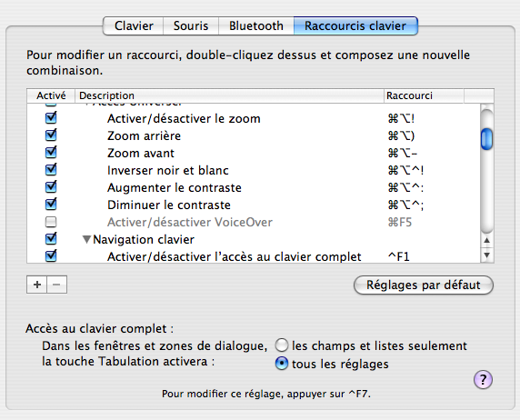
Task: Select tous les réglages radio button
Action: [281, 364]
